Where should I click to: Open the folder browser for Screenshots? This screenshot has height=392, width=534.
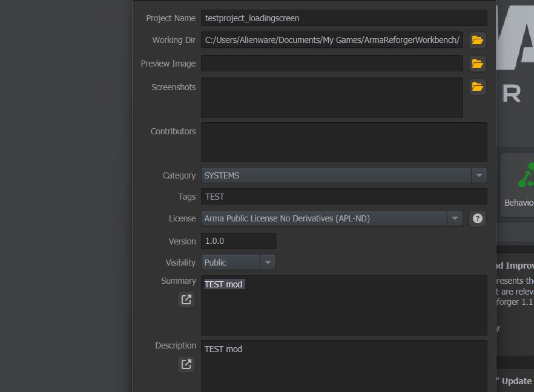pos(478,87)
